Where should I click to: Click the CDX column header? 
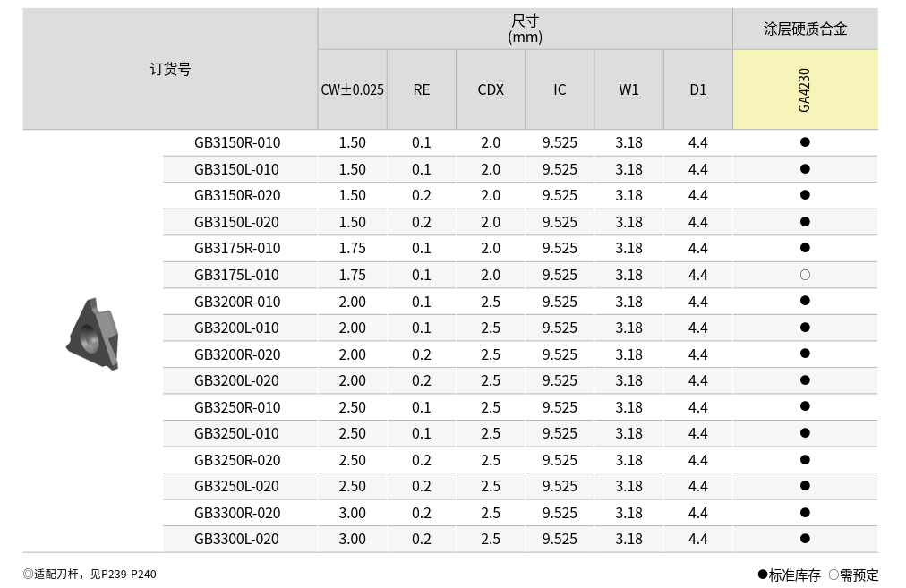491,89
